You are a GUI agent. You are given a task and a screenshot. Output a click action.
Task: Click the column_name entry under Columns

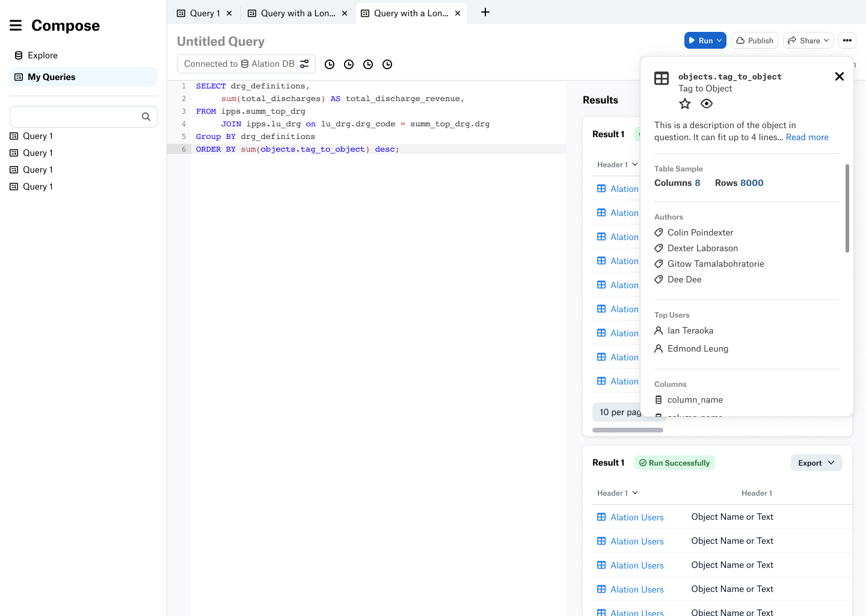click(x=695, y=399)
